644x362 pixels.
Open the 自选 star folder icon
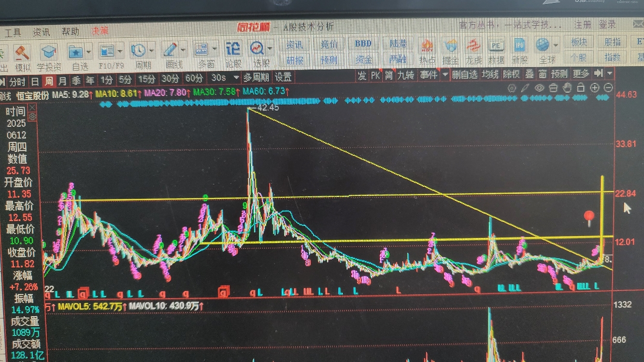click(76, 51)
